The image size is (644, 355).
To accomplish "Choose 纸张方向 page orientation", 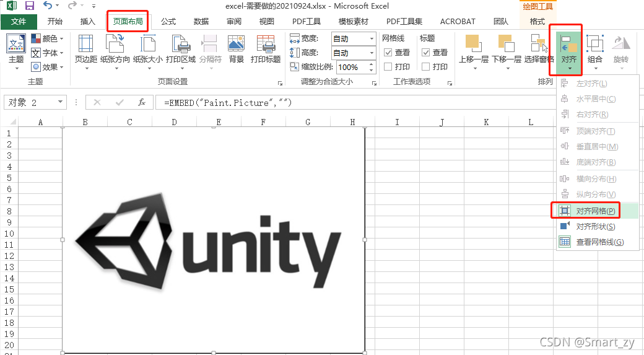I will pyautogui.click(x=115, y=52).
